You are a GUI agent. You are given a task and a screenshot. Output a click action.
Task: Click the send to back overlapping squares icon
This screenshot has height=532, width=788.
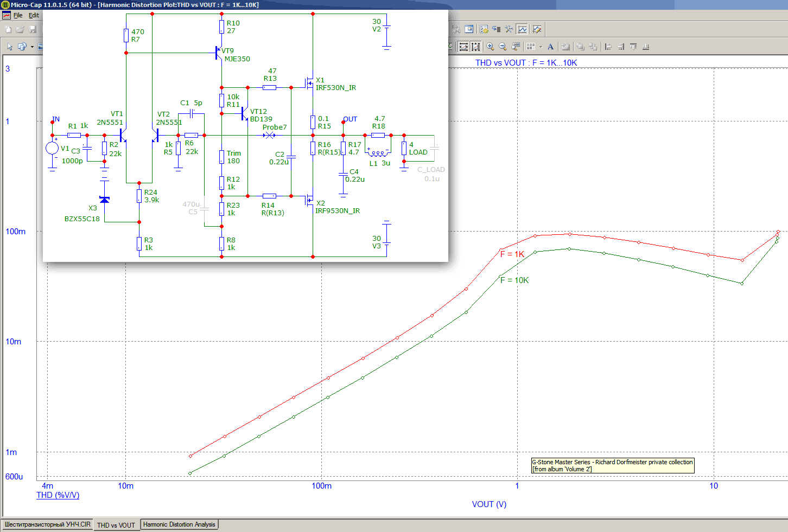(593, 47)
